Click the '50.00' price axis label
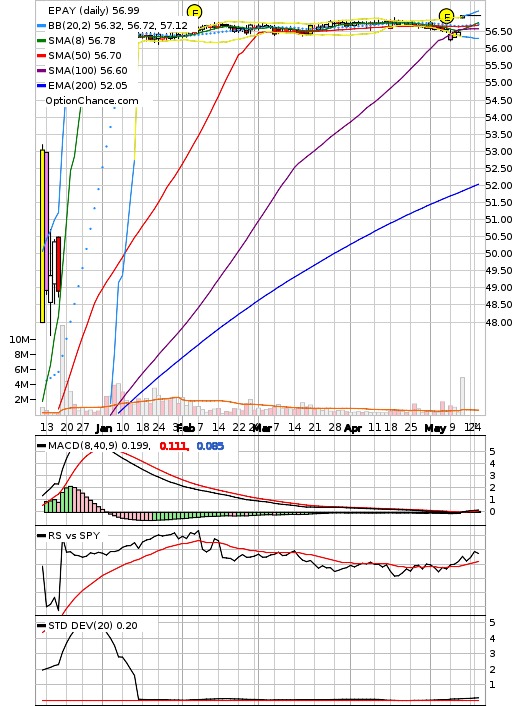Screen dimensions: 526x706 click(499, 253)
